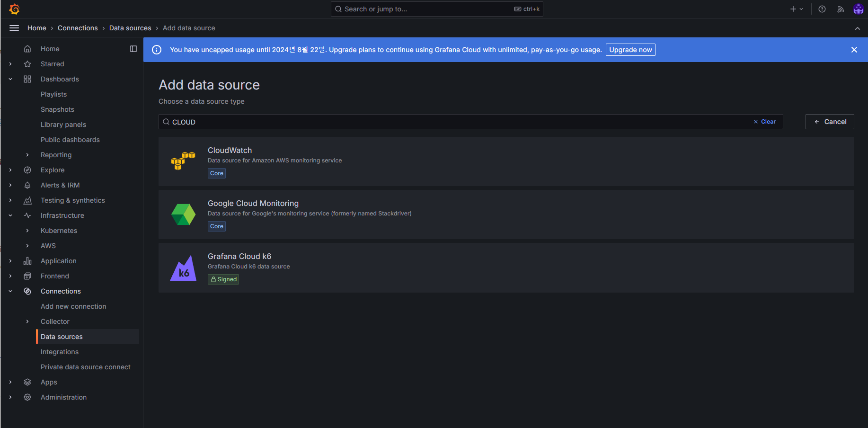The image size is (868, 428).
Task: Go to Connections breadcrumb link
Action: pos(78,28)
